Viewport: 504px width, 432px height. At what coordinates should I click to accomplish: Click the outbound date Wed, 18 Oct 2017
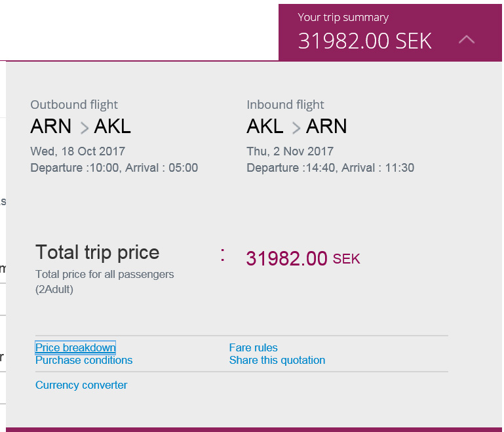click(77, 151)
